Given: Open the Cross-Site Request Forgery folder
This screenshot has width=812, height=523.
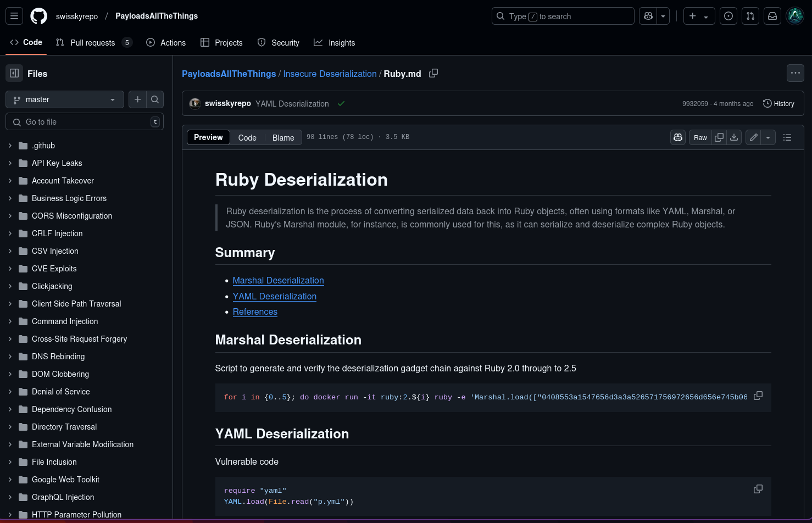Looking at the screenshot, I should [x=79, y=339].
